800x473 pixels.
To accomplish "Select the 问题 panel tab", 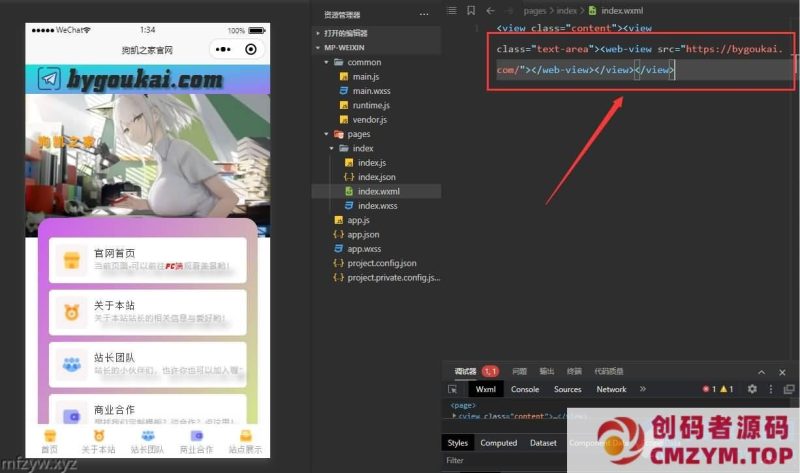I will (x=519, y=371).
